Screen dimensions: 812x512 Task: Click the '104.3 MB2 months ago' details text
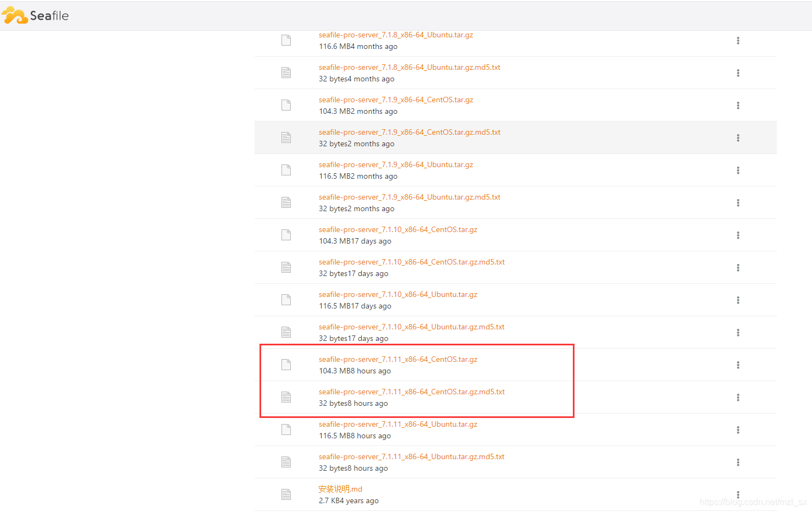pos(358,111)
